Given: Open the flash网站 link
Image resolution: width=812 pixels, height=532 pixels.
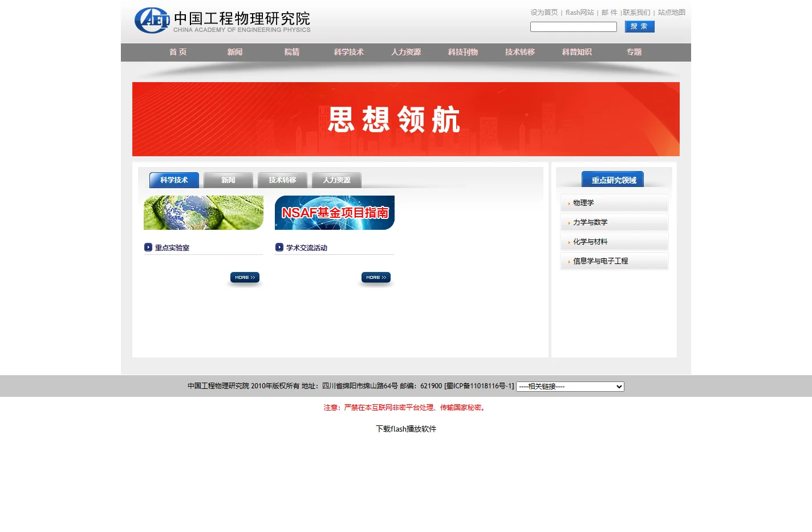Looking at the screenshot, I should (x=580, y=13).
